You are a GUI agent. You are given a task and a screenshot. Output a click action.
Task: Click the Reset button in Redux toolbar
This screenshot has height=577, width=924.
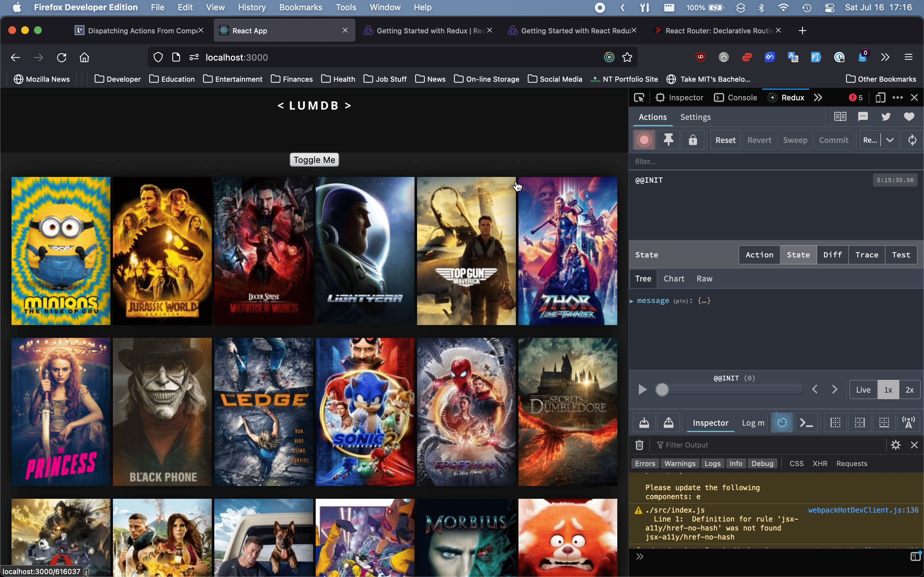pos(725,140)
